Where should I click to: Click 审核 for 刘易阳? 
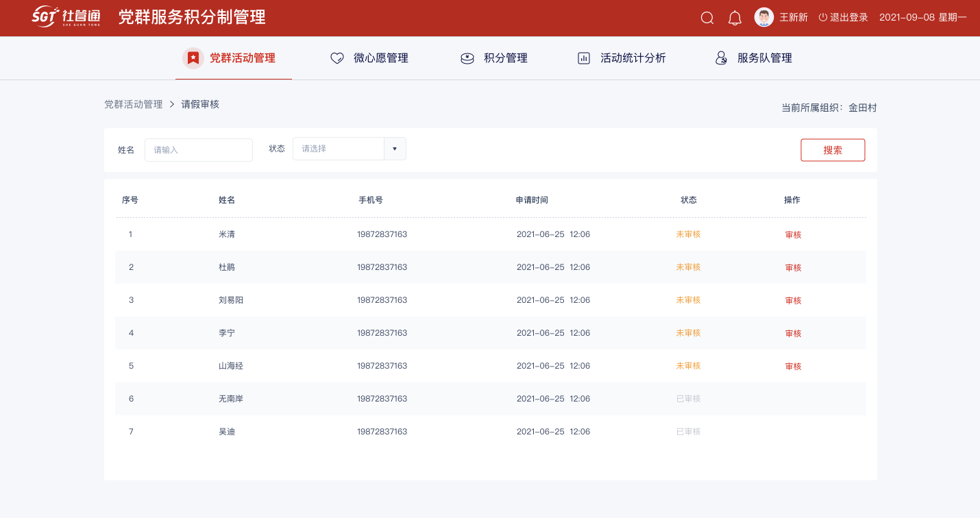tap(793, 300)
